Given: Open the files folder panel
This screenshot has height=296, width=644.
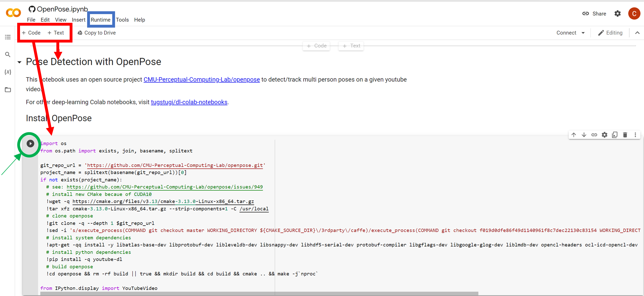Looking at the screenshot, I should point(8,90).
